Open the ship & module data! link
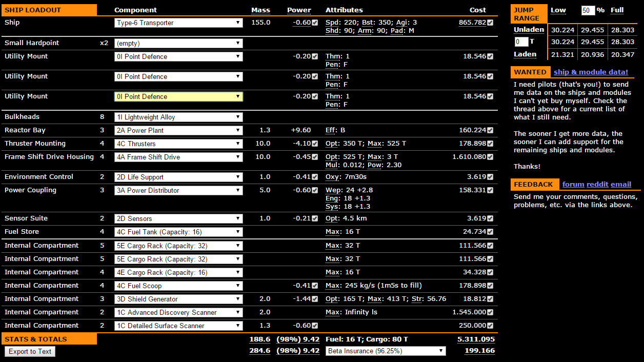Screen dimensions: 644x362 click(x=591, y=72)
